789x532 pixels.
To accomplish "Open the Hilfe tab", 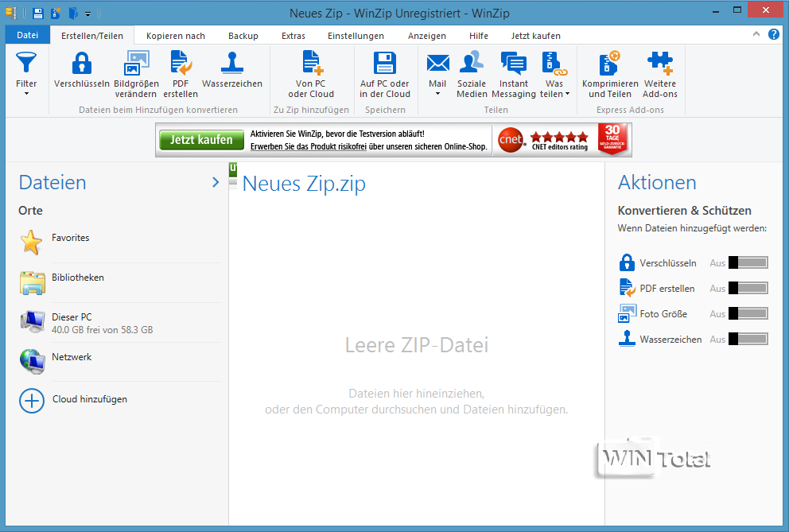I will [479, 36].
